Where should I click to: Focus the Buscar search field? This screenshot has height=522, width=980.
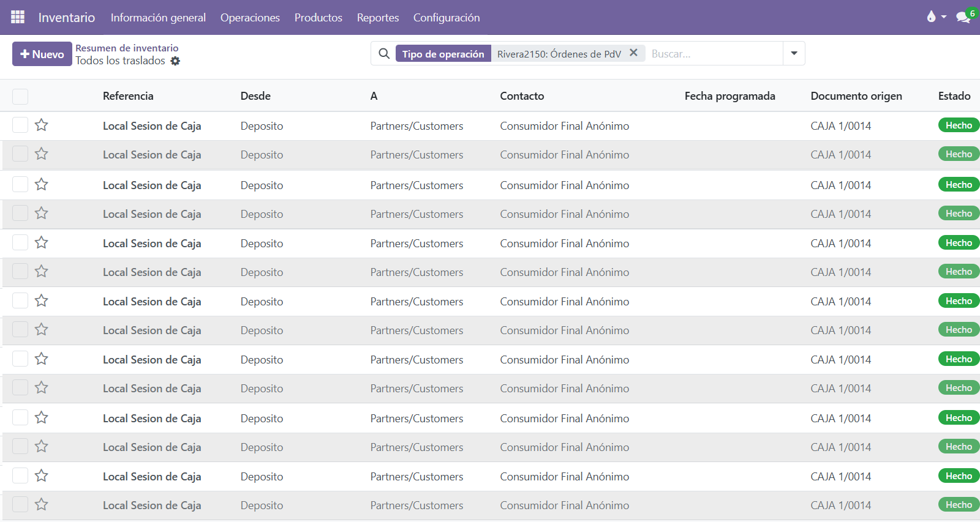714,54
